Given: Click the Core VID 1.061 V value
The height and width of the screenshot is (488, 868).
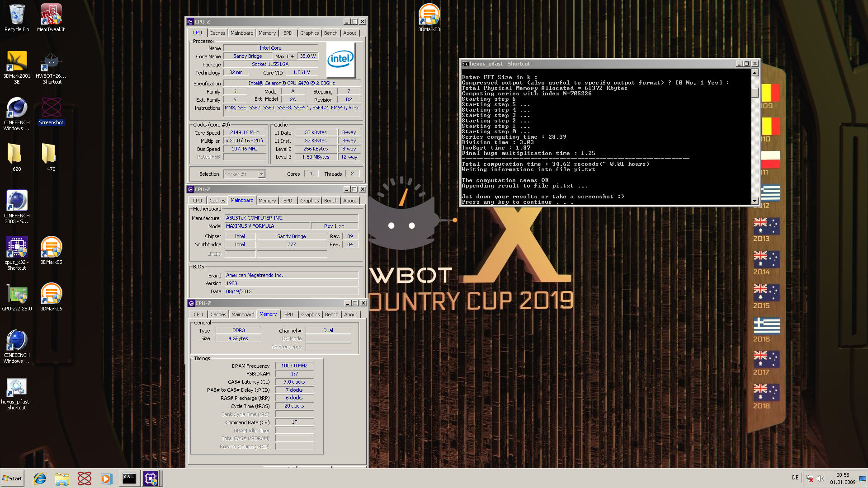Looking at the screenshot, I should pos(302,72).
